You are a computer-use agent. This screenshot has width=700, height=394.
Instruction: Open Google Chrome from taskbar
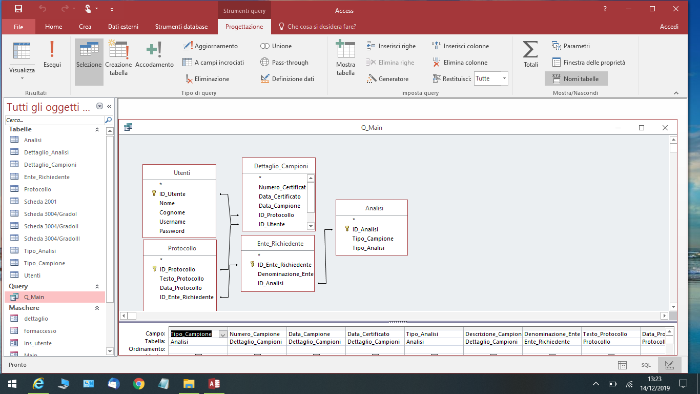pyautogui.click(x=139, y=384)
